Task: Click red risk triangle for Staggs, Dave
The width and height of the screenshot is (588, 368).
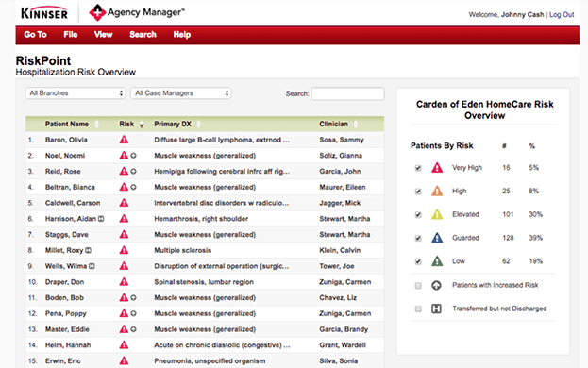Action: 124,235
